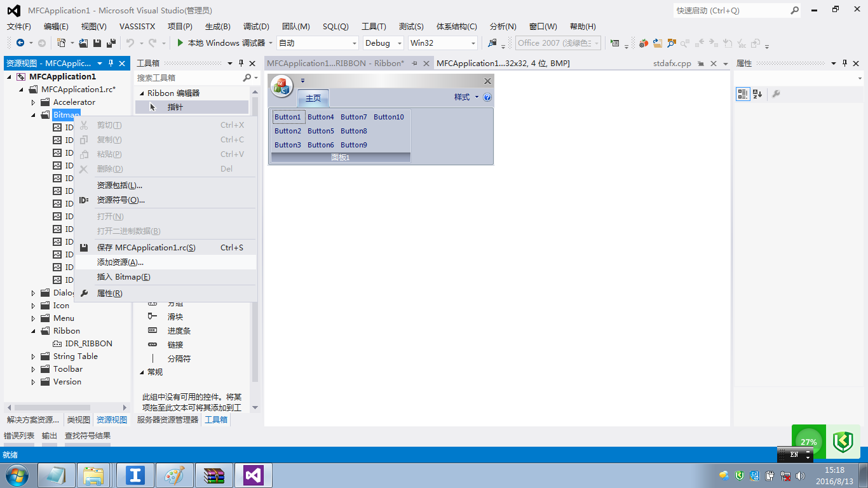
Task: Open the 调试(D) debug menu
Action: [256, 27]
